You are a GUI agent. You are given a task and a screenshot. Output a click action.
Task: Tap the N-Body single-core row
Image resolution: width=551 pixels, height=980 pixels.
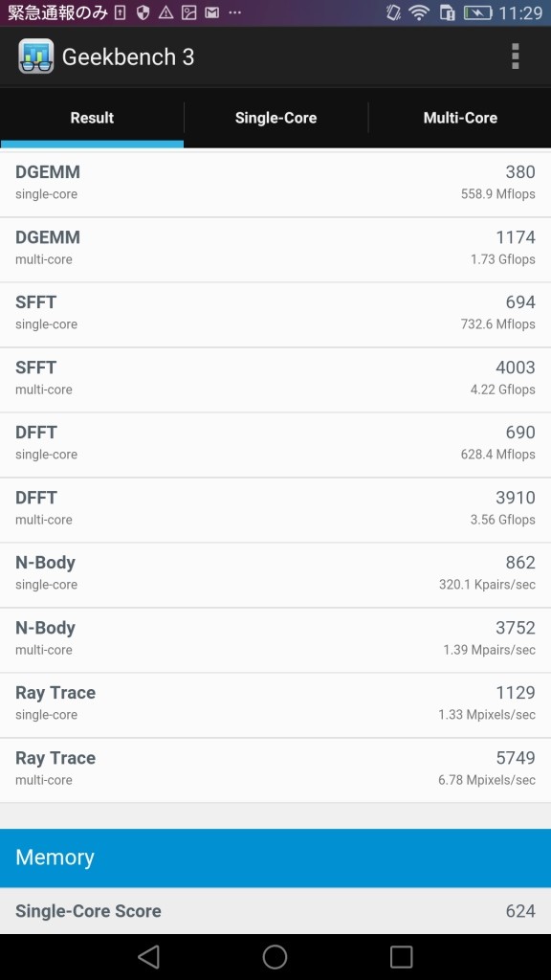tap(275, 575)
